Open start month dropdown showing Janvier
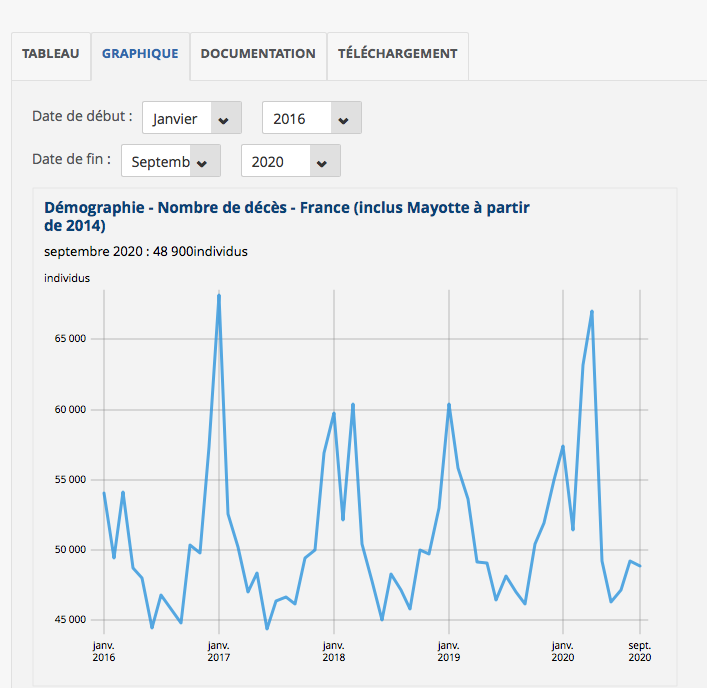Image resolution: width=707 pixels, height=688 pixels. click(x=192, y=118)
